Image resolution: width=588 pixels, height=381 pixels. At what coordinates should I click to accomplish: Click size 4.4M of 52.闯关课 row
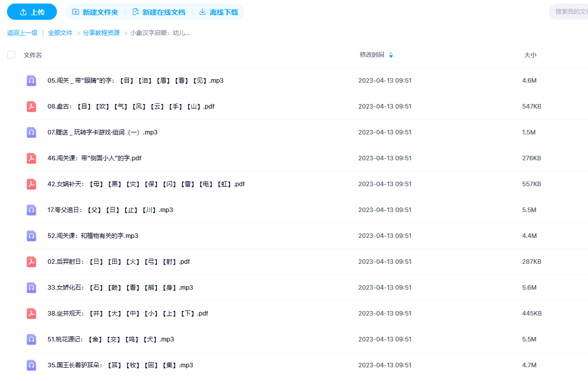pyautogui.click(x=529, y=236)
